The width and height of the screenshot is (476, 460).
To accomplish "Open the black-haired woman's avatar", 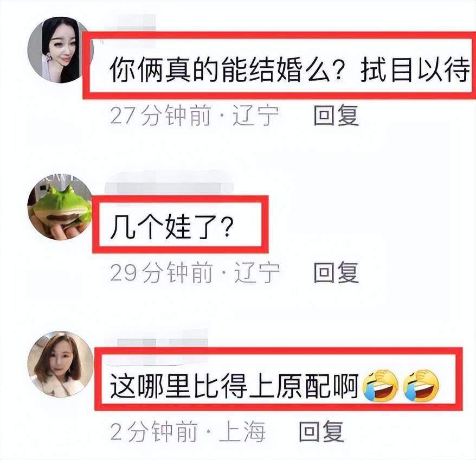I will pyautogui.click(x=59, y=50).
